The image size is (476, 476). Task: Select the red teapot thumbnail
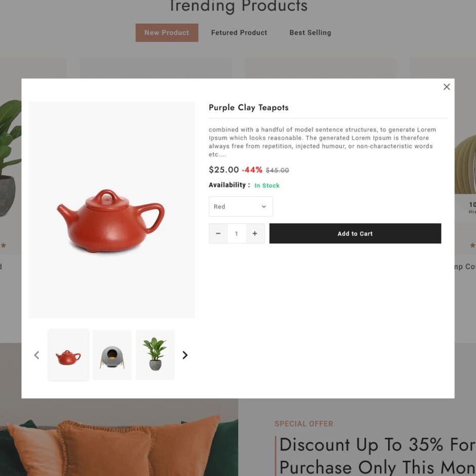(x=68, y=354)
